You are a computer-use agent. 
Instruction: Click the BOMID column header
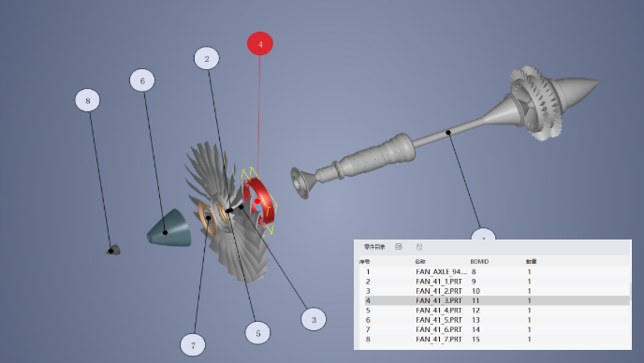[479, 261]
